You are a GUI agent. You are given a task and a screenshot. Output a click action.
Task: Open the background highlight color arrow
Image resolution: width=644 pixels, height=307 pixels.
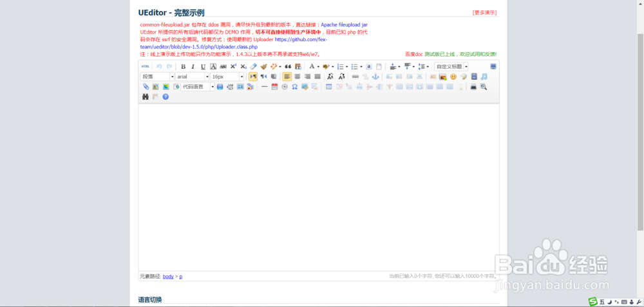click(x=333, y=66)
